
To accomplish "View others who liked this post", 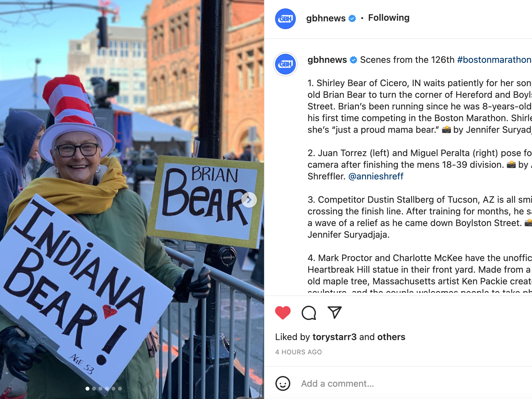I will pyautogui.click(x=391, y=337).
